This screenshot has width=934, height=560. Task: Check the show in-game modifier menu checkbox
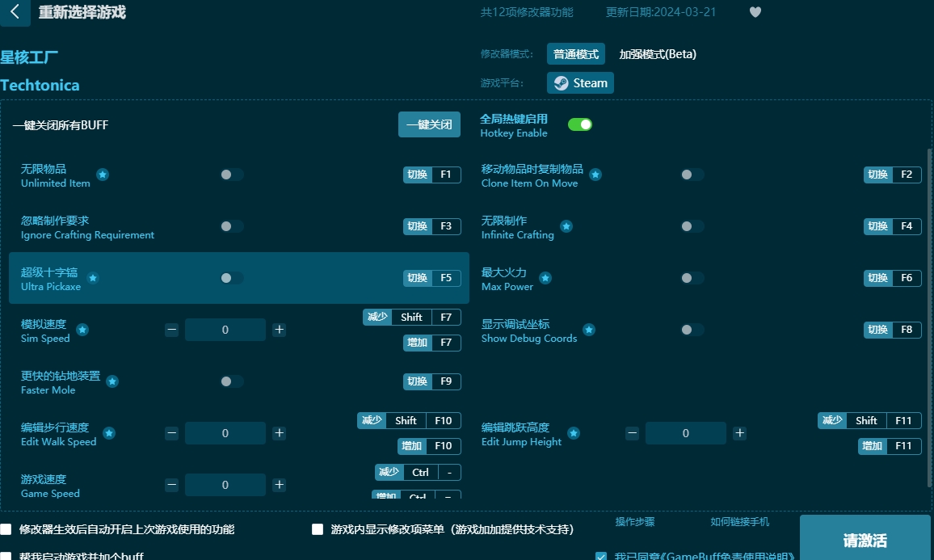(x=318, y=529)
